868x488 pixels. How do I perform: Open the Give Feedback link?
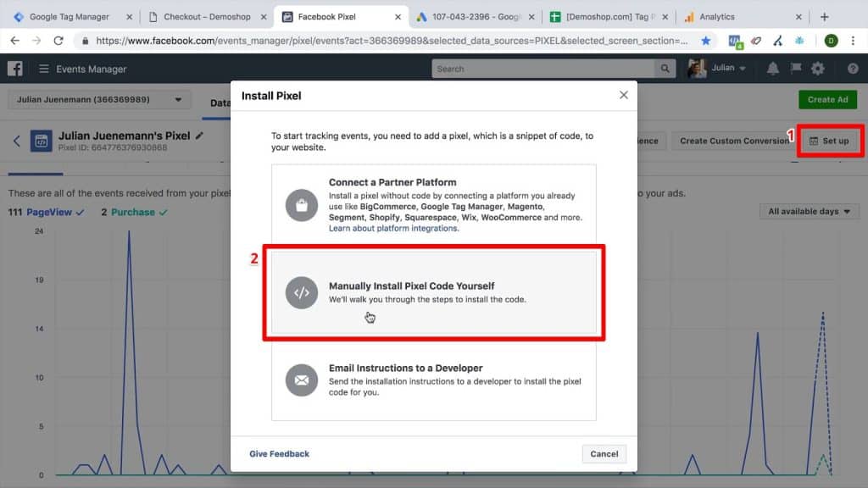279,454
